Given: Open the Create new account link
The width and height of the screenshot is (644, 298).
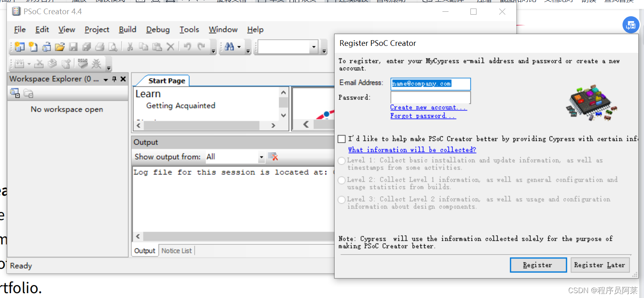Looking at the screenshot, I should click(x=428, y=108).
